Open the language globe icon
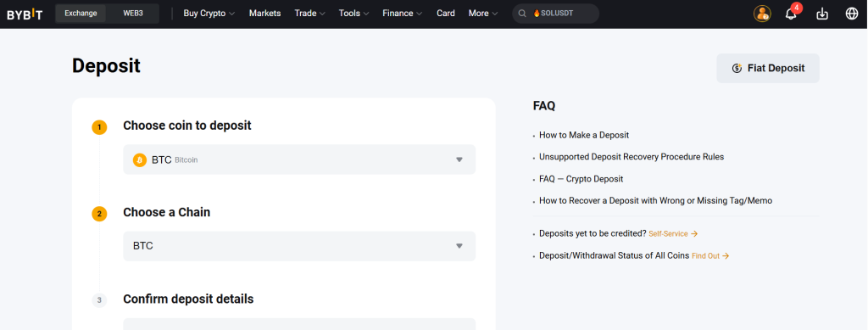 [x=852, y=14]
